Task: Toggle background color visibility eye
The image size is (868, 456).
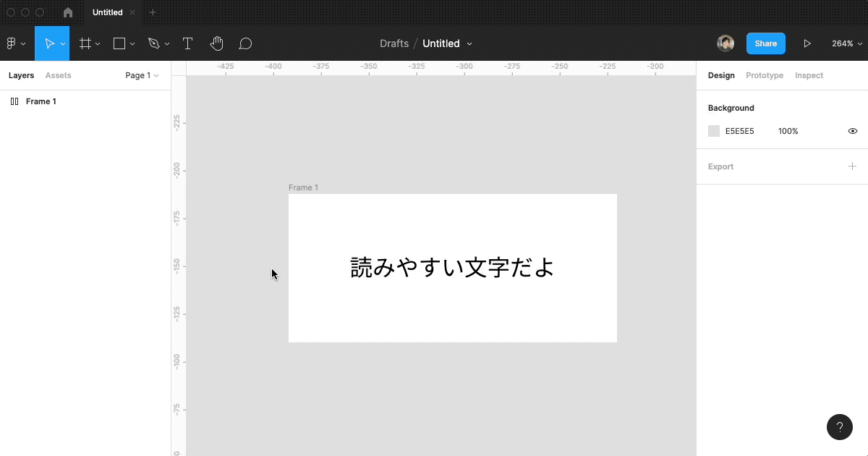Action: click(852, 131)
